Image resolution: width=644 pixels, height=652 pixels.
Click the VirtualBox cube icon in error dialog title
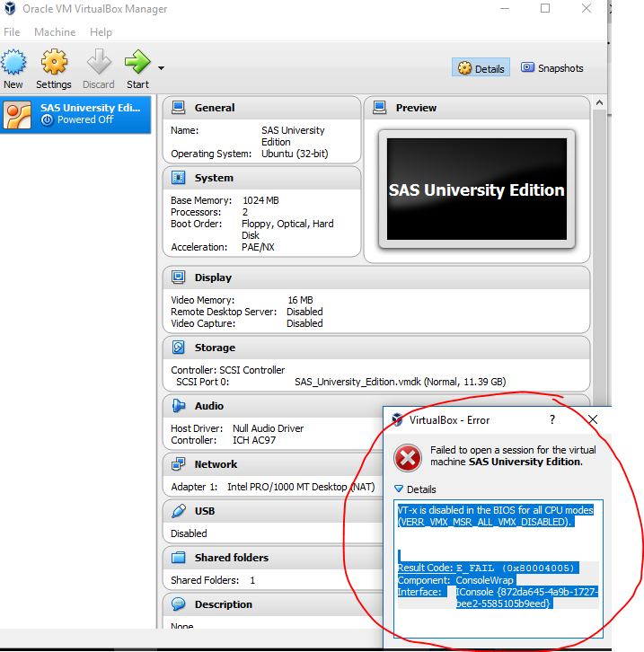point(397,419)
